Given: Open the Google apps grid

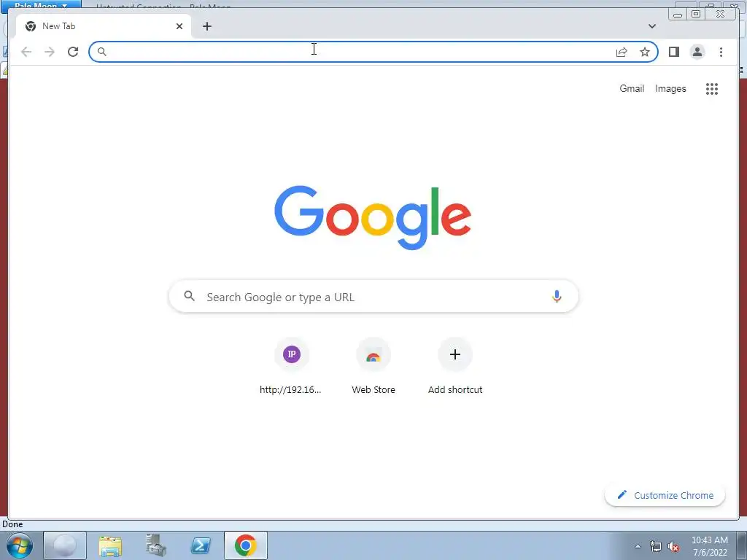Looking at the screenshot, I should click(x=712, y=89).
